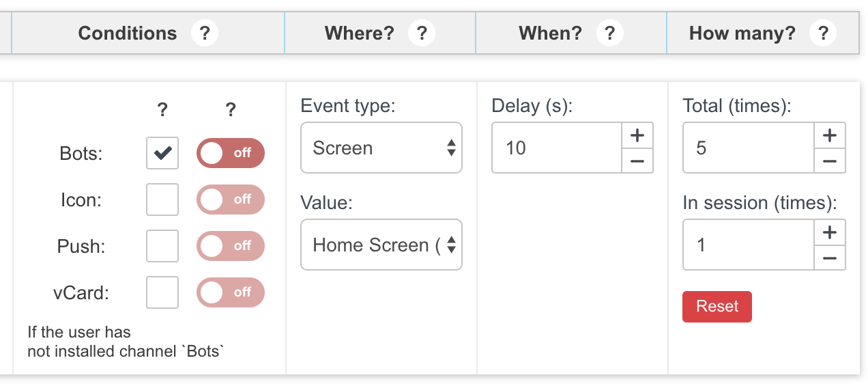Viewport: 868px width, 384px height.
Task: Enable the Push toggle switch
Action: [231, 246]
